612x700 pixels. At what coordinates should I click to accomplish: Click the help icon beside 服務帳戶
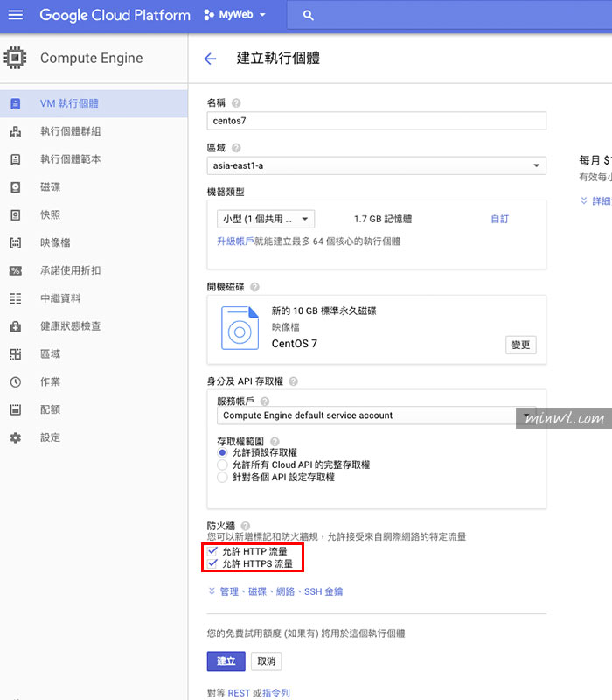(x=265, y=402)
